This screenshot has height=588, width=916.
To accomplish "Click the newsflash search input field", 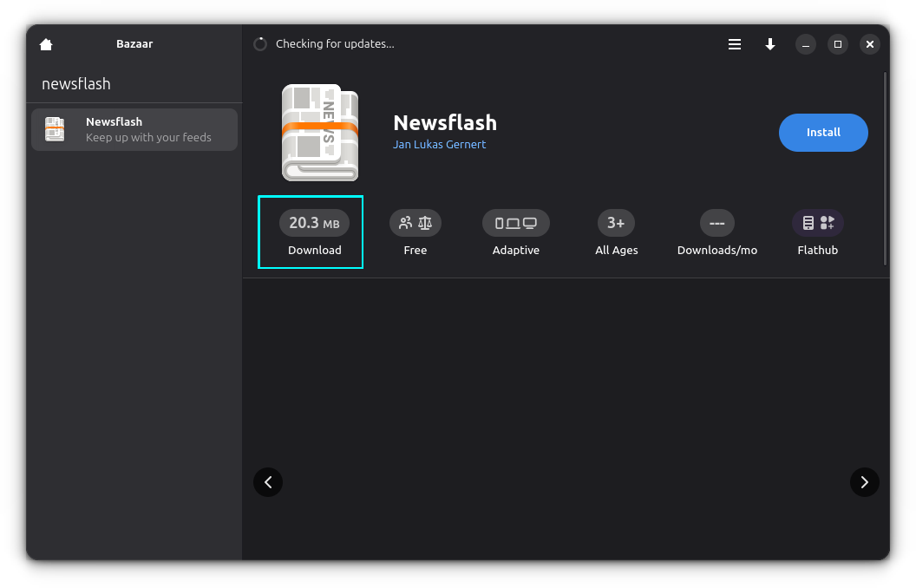I will tap(134, 83).
